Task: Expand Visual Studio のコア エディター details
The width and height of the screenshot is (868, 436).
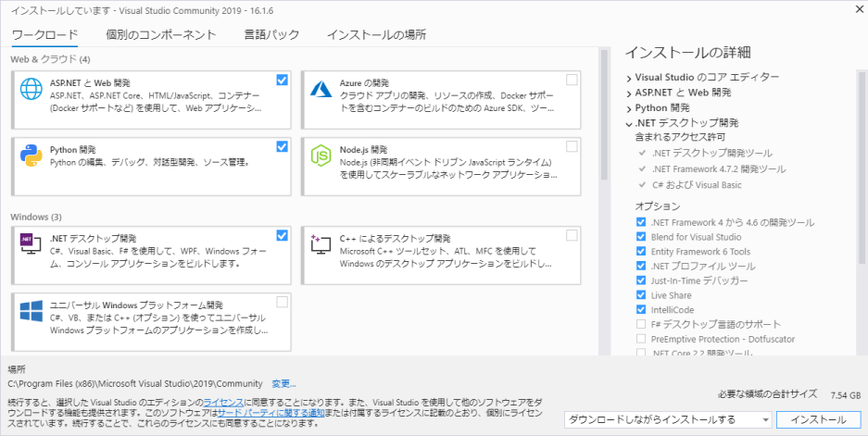Action: point(628,78)
